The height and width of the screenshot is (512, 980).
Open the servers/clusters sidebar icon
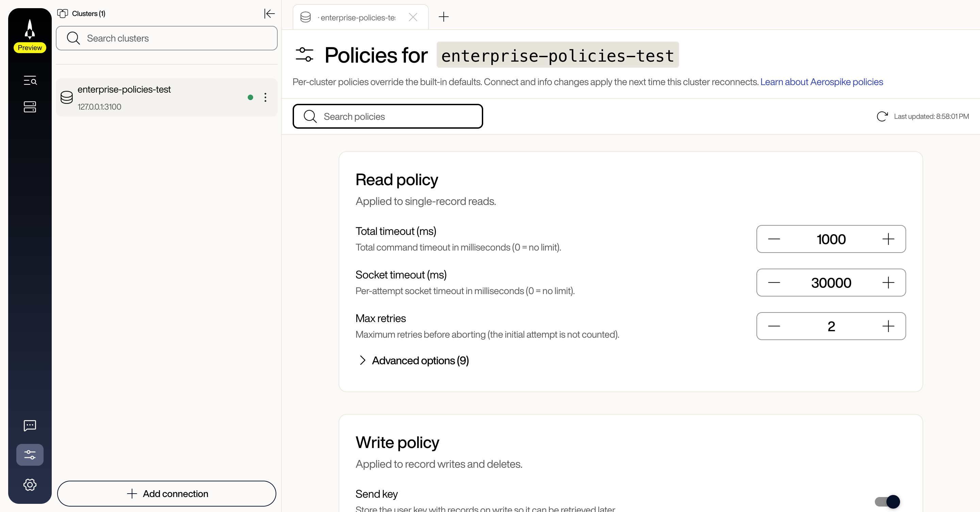click(30, 107)
